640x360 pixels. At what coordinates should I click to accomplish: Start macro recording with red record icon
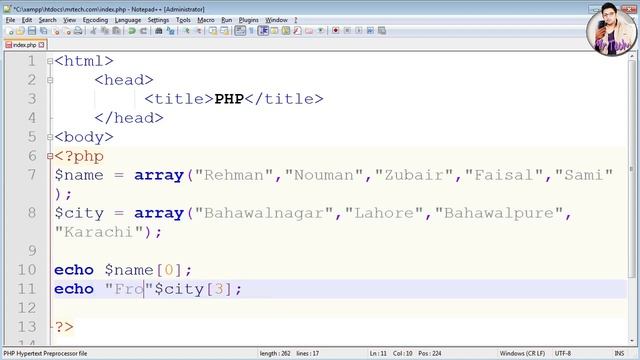coord(336,31)
